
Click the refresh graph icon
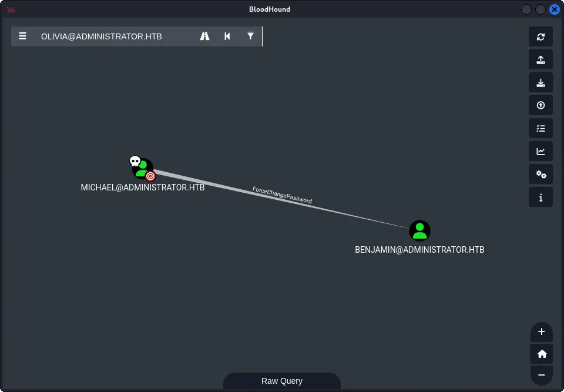coord(540,36)
